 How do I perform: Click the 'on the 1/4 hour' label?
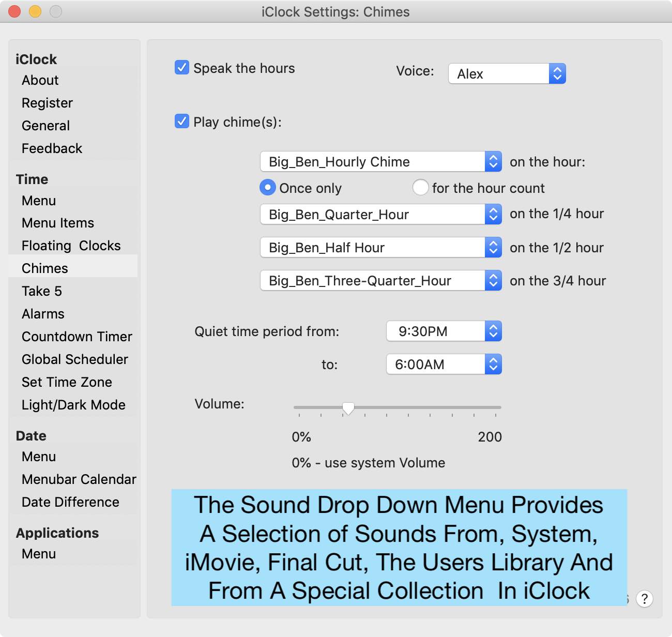(557, 214)
